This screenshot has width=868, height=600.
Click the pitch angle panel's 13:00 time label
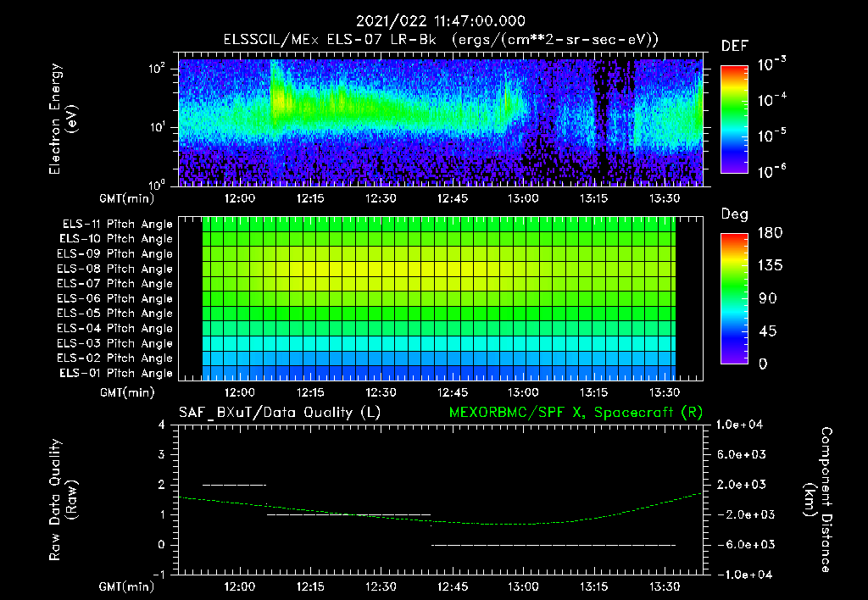click(x=523, y=393)
